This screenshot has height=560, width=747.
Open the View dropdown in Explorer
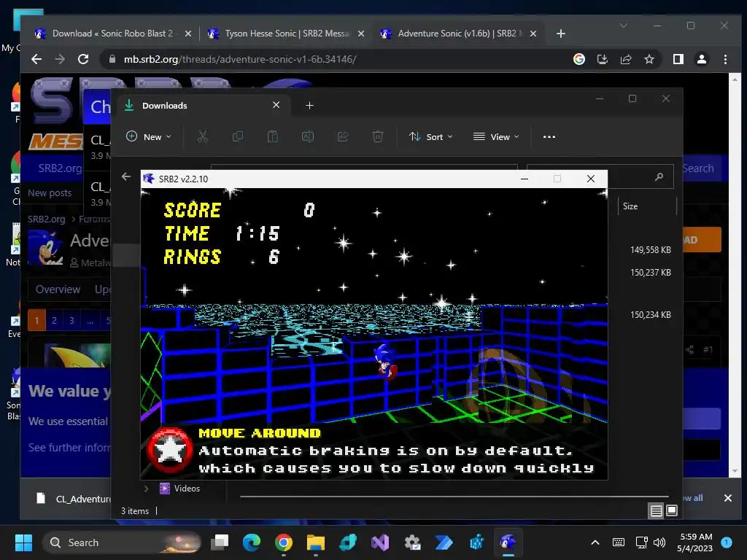[x=496, y=136]
